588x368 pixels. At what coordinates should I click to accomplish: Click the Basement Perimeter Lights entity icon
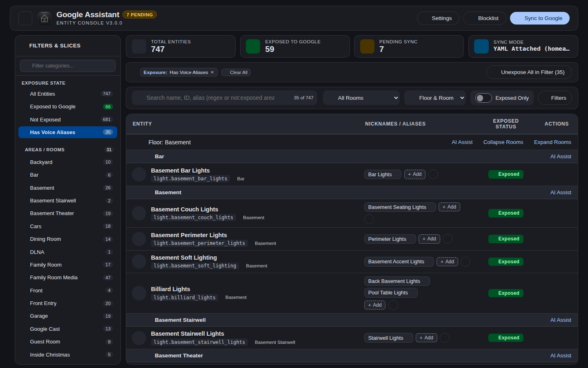pos(139,239)
